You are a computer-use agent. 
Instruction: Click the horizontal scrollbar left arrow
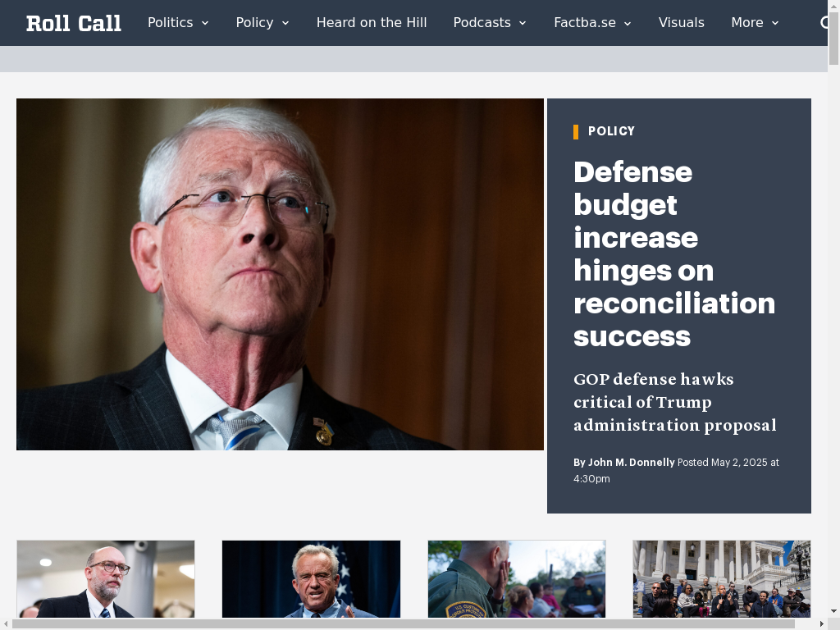pos(6,624)
